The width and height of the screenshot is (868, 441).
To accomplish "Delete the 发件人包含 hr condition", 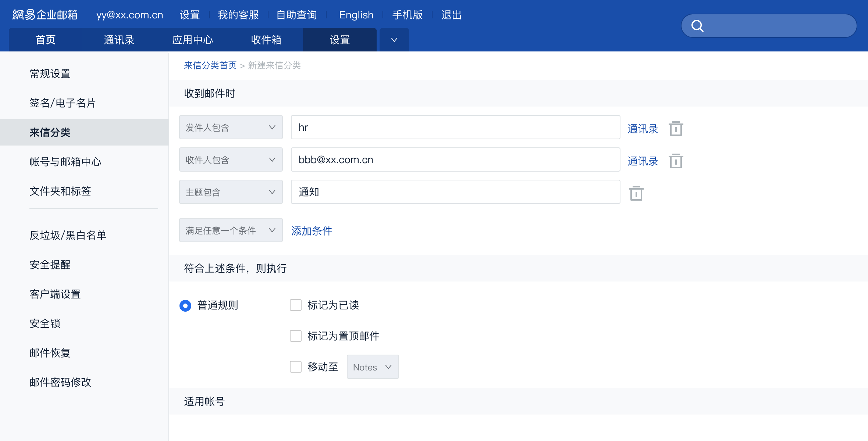I will 676,129.
